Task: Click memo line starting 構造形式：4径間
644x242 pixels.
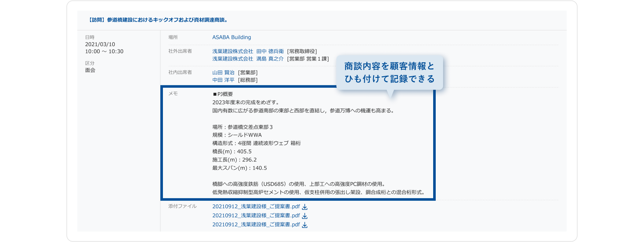Action: pos(257,143)
